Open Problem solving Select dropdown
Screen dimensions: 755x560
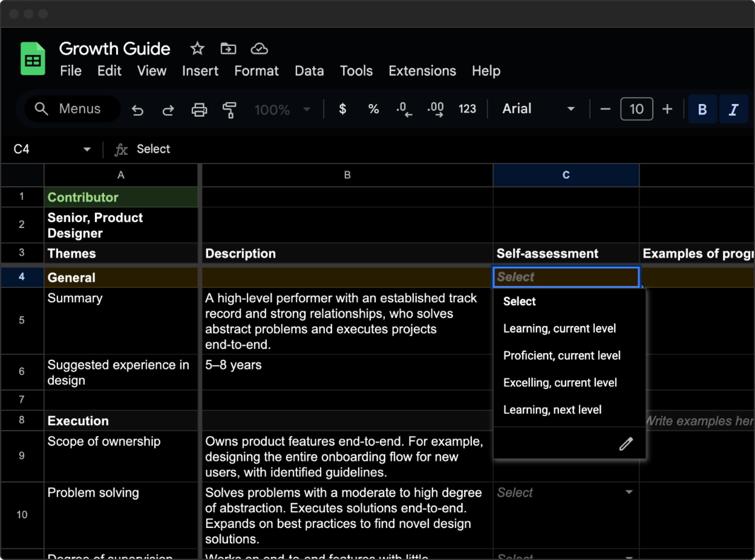(x=629, y=492)
